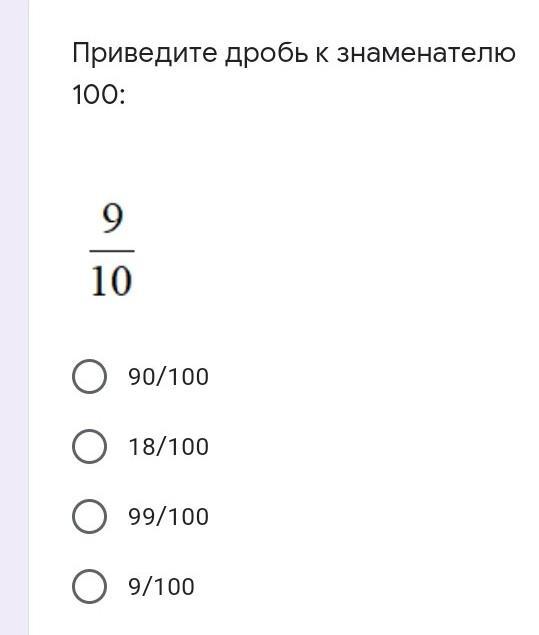Click the word "знаменателю" in the question
Viewport: 539px width, 635px height.
[426, 53]
